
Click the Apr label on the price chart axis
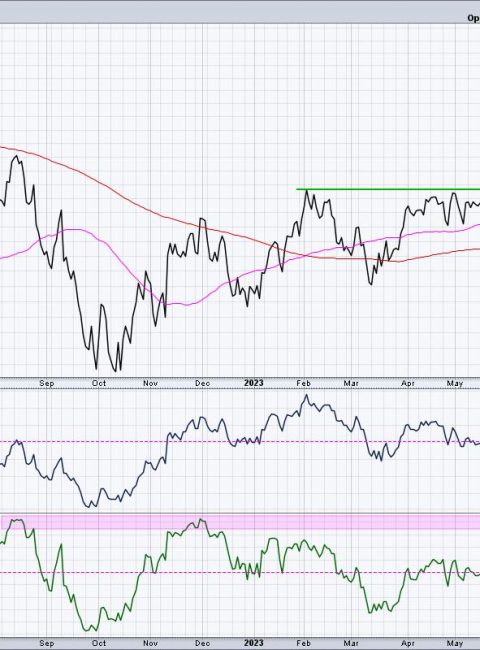point(408,383)
